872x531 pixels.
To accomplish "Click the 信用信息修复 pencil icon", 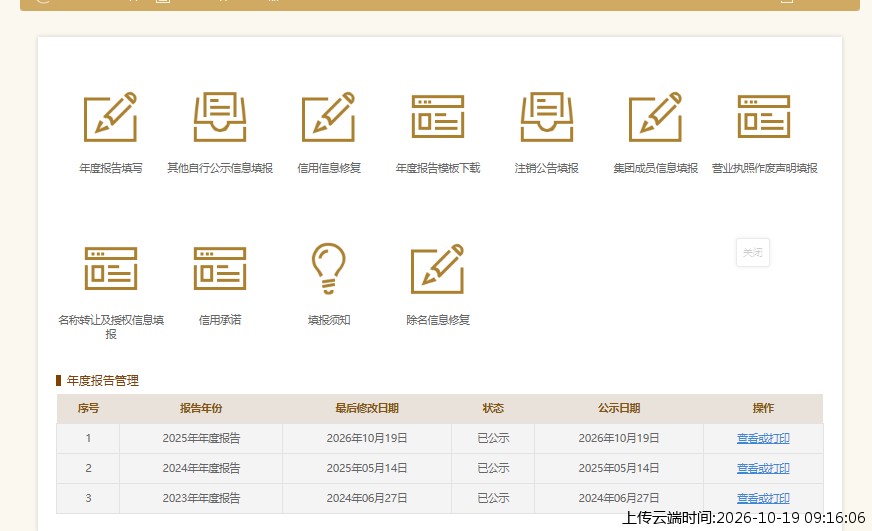I will click(x=328, y=117).
